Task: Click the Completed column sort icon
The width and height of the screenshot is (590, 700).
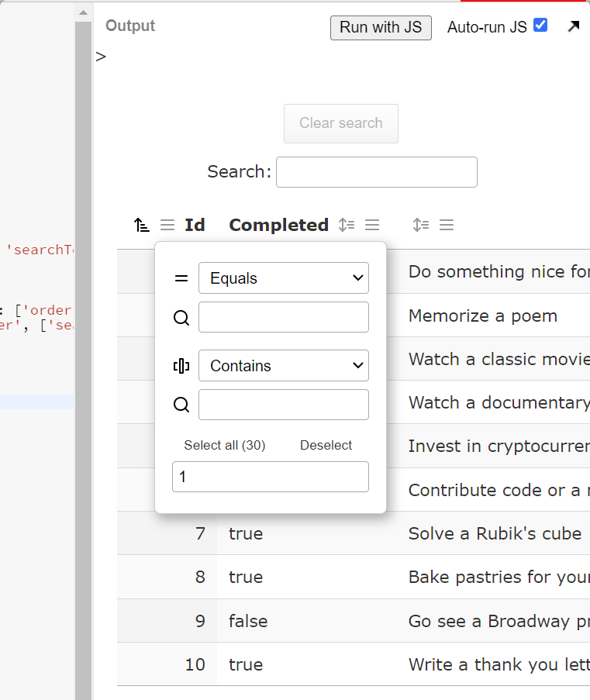Action: point(346,226)
